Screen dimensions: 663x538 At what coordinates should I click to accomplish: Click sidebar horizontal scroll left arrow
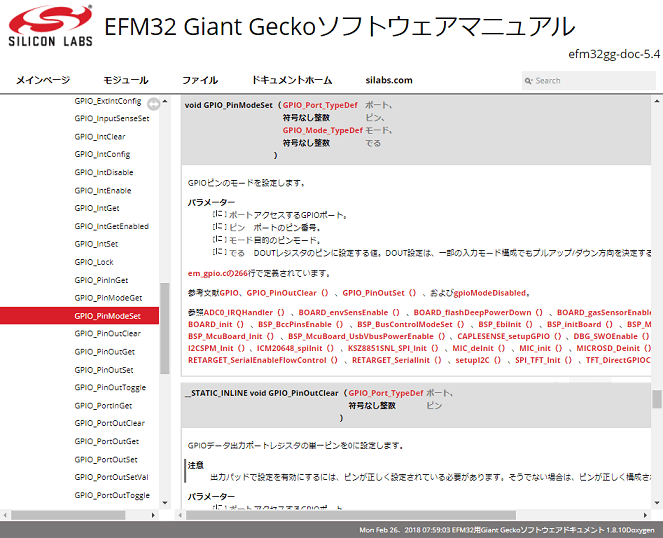5,515
